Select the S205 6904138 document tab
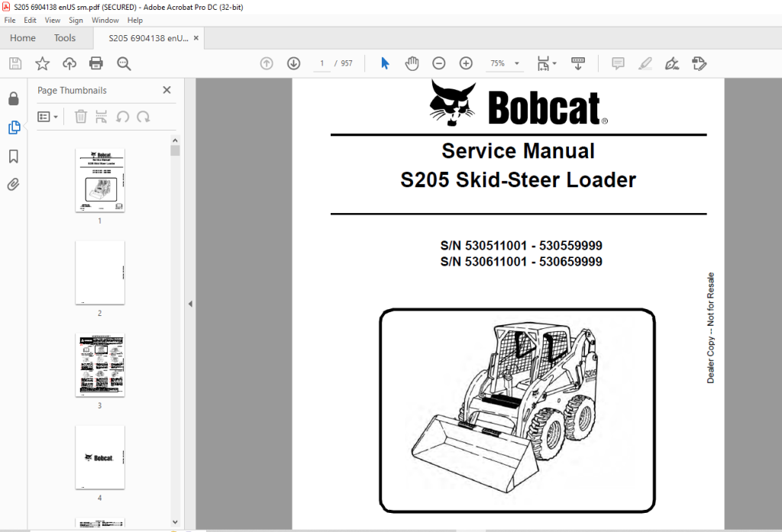Viewport: 782px width, 532px height. click(x=149, y=38)
